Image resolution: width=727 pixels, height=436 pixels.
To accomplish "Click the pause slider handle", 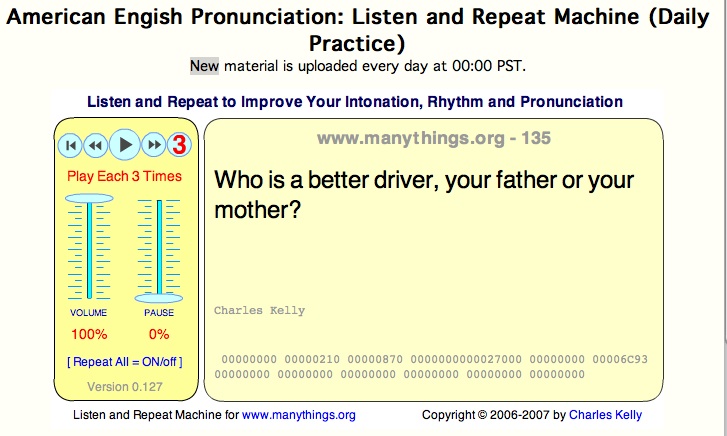I will [x=159, y=298].
